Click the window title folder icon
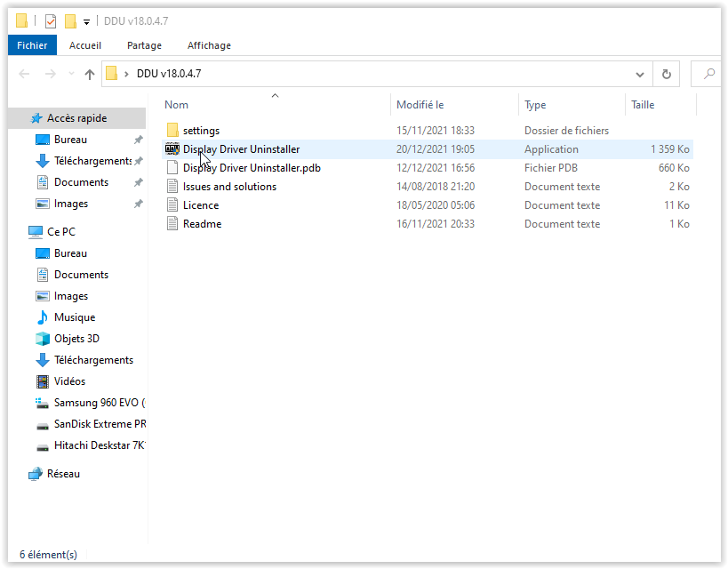This screenshot has height=569, width=728. [x=21, y=21]
